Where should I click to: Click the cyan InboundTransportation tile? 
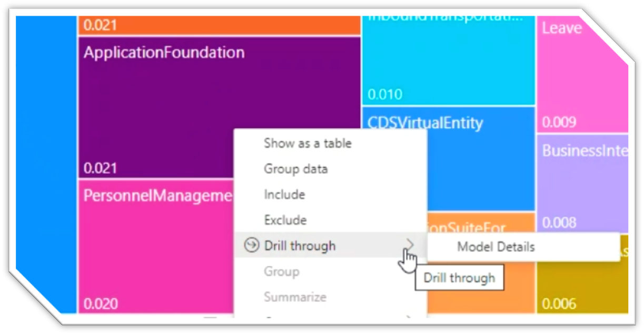coord(448,58)
